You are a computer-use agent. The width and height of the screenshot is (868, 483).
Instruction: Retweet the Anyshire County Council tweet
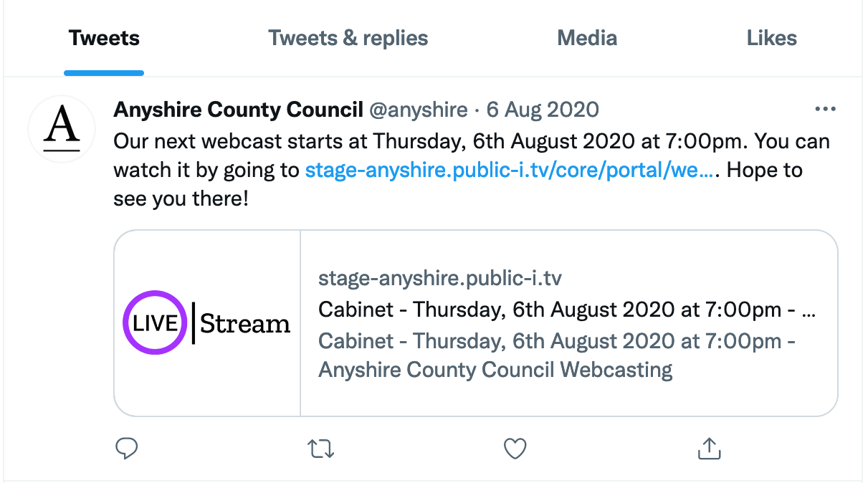coord(320,449)
